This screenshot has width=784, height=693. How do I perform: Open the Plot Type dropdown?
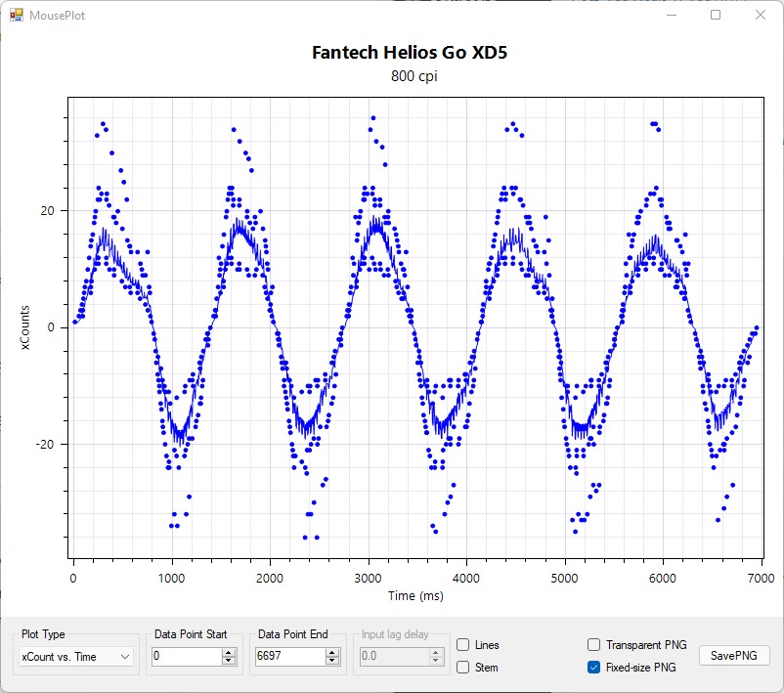(76, 657)
